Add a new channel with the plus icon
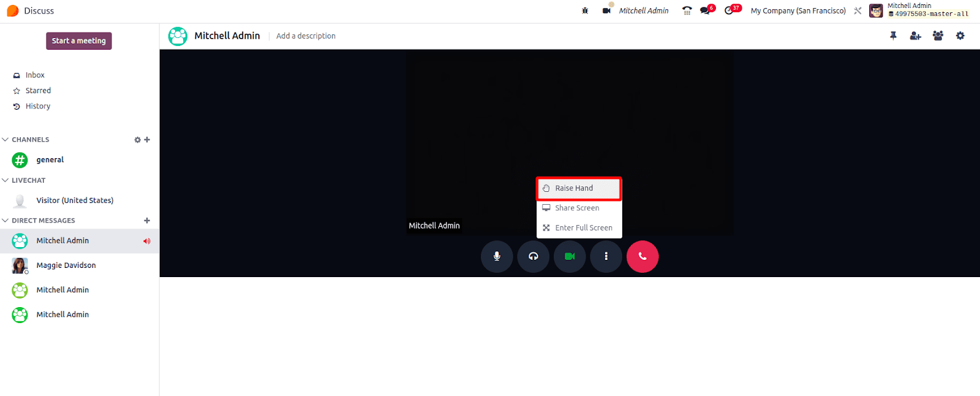The width and height of the screenshot is (980, 396). tap(147, 140)
